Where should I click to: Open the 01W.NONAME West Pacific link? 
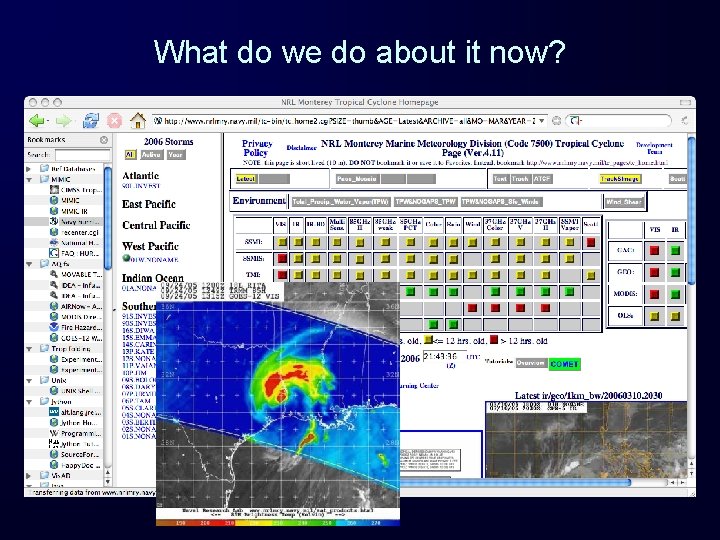pos(154,259)
